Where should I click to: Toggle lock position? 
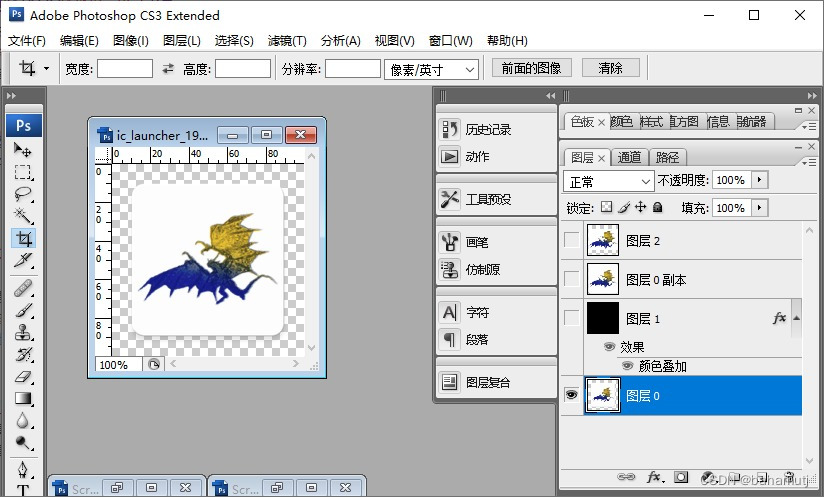[x=641, y=207]
